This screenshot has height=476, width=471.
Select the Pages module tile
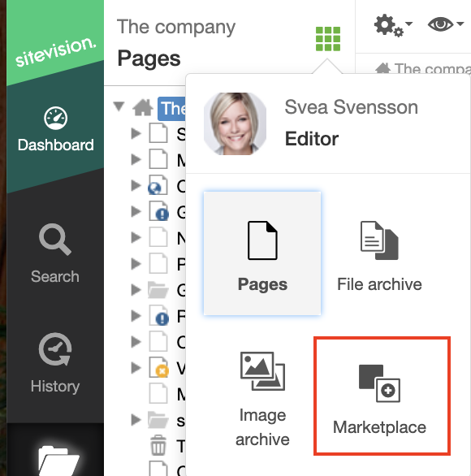click(x=262, y=253)
